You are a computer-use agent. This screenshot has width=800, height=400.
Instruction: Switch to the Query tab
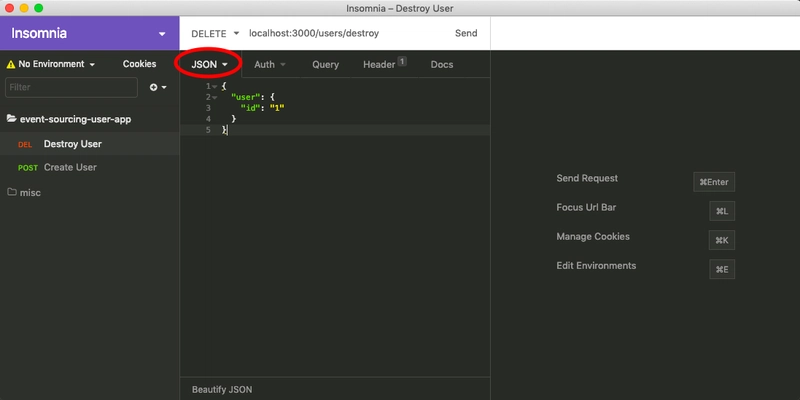tap(326, 65)
